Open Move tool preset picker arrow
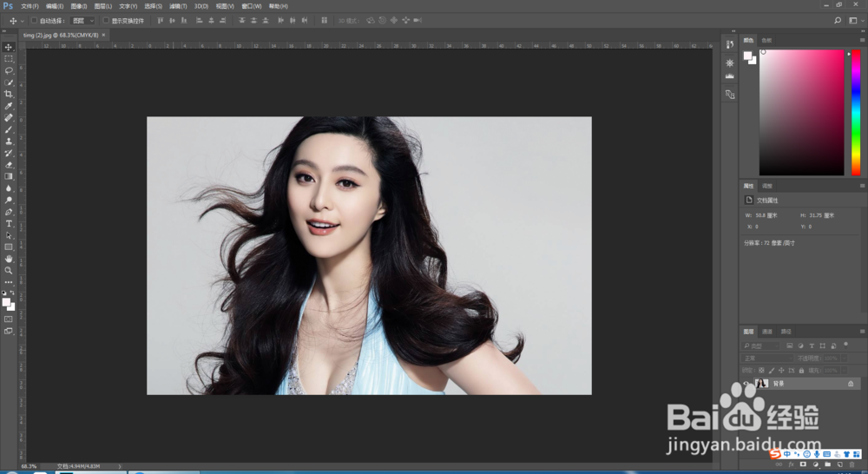Viewport: 868px width, 474px height. 23,21
